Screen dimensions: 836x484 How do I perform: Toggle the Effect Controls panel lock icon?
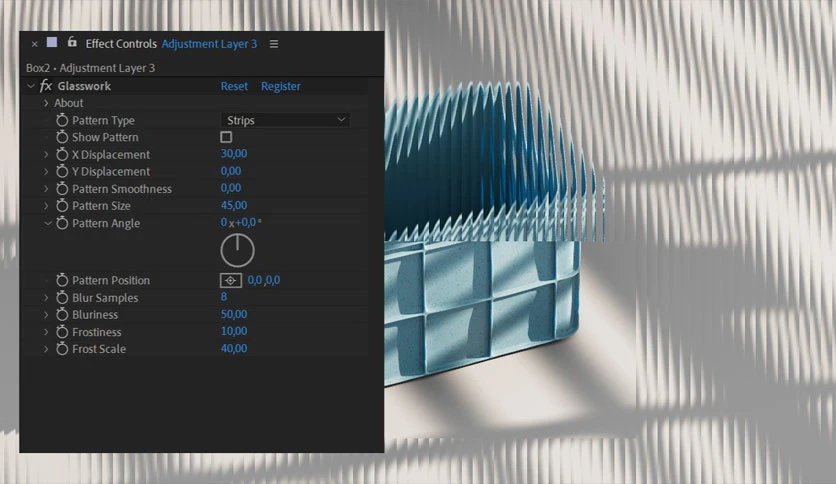pos(72,42)
